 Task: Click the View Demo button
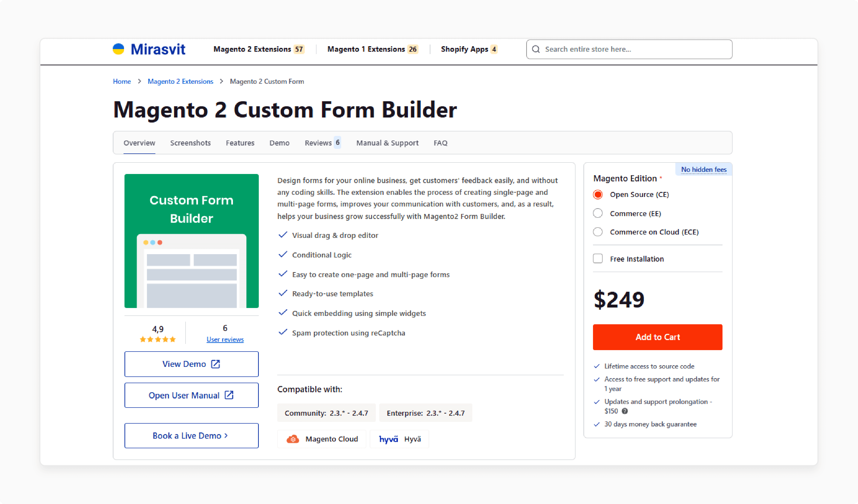[191, 364]
